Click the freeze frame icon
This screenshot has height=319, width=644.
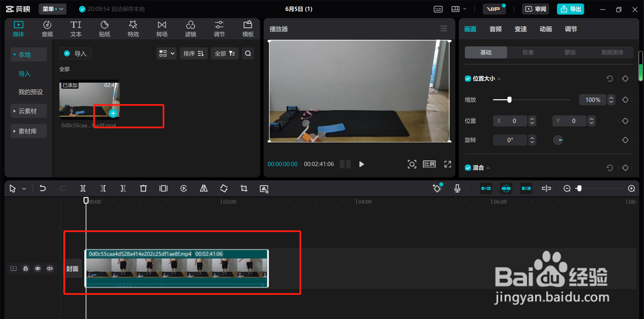pyautogui.click(x=163, y=188)
